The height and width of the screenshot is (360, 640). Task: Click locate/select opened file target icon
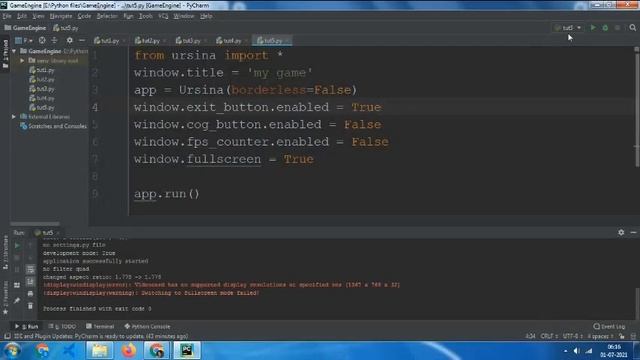[42, 40]
